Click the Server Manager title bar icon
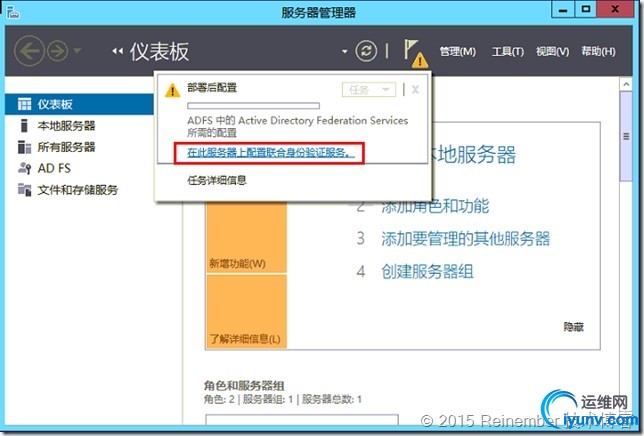 pyautogui.click(x=13, y=12)
